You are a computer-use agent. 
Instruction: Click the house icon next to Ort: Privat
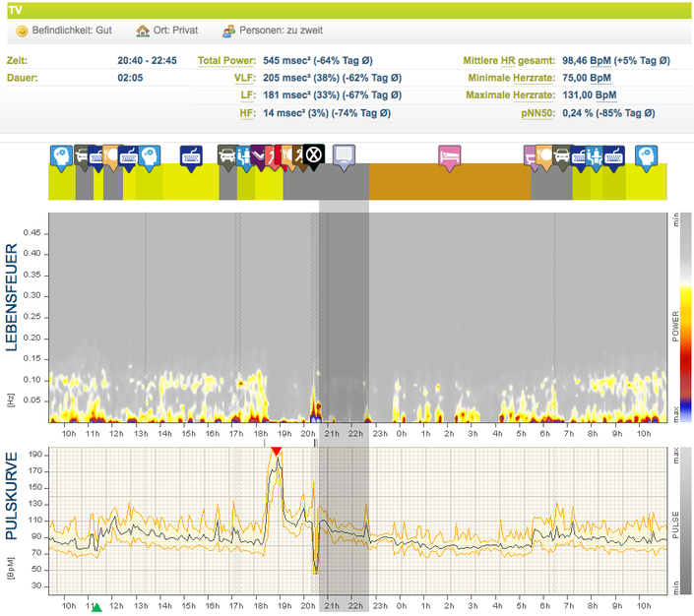coord(143,31)
